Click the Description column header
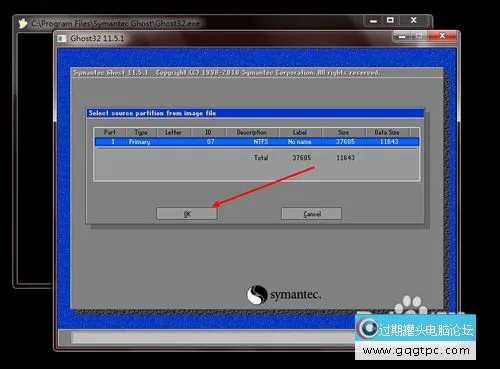The width and height of the screenshot is (500, 369). [x=252, y=132]
